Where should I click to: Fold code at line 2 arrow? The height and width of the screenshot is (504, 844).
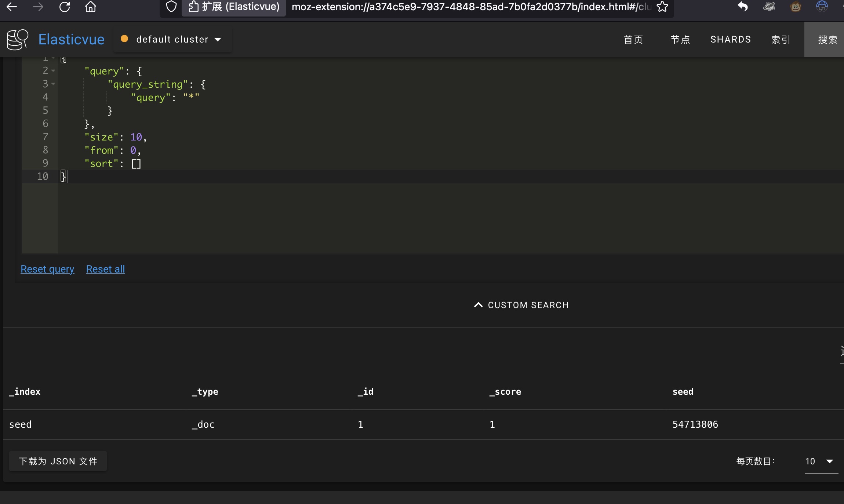54,71
